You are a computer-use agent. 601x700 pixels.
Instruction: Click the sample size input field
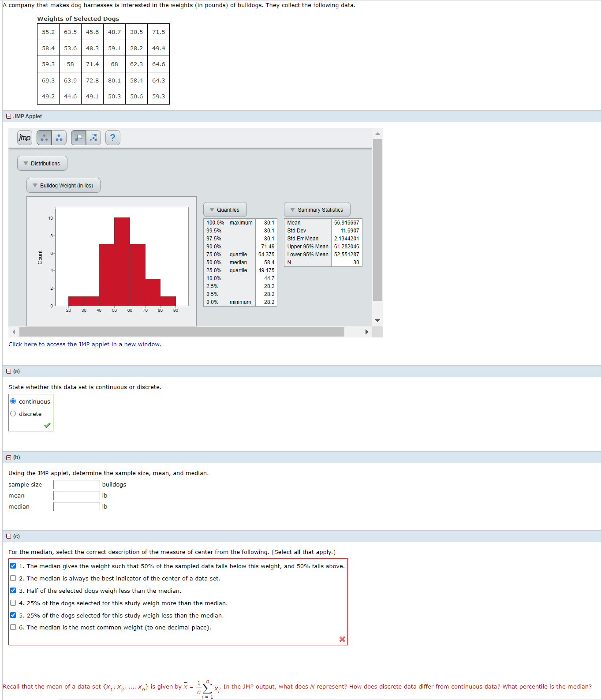pyautogui.click(x=77, y=484)
